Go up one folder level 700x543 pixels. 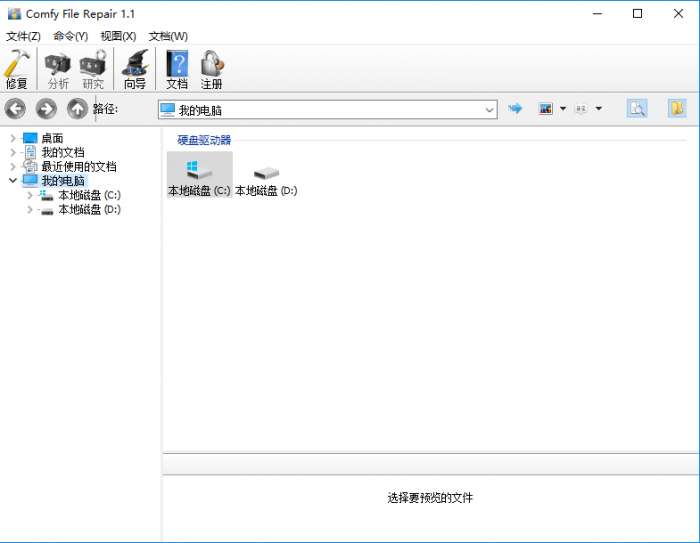77,109
